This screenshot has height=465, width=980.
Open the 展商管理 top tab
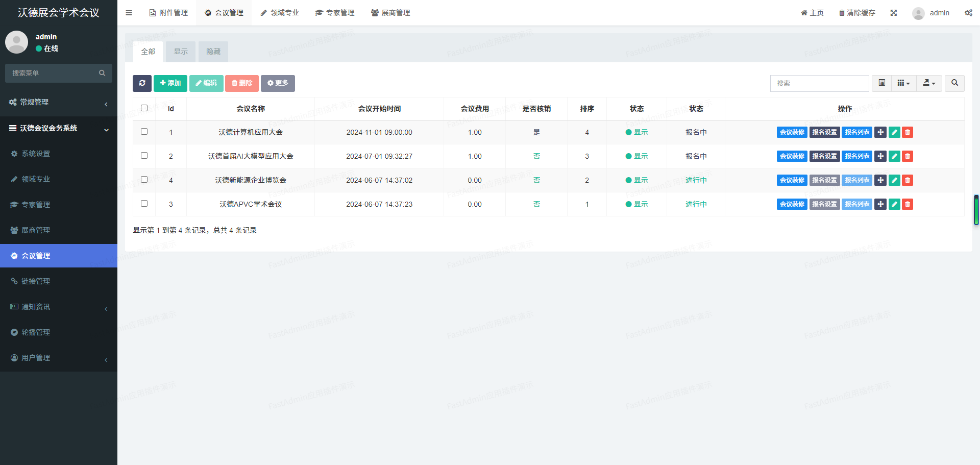[390, 13]
